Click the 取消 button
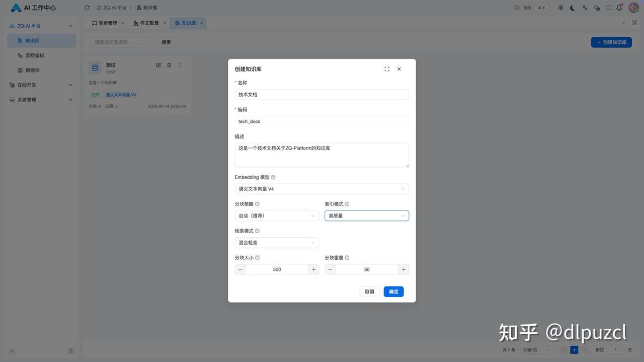The height and width of the screenshot is (362, 644). coord(369,292)
